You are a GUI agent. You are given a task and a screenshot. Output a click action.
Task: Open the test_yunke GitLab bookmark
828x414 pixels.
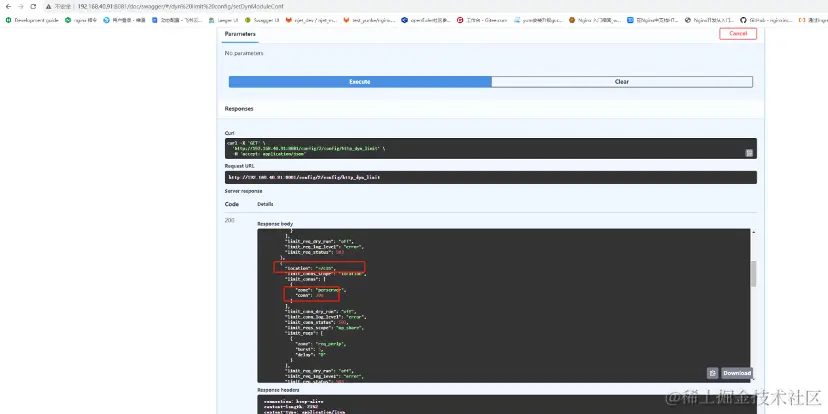369,20
